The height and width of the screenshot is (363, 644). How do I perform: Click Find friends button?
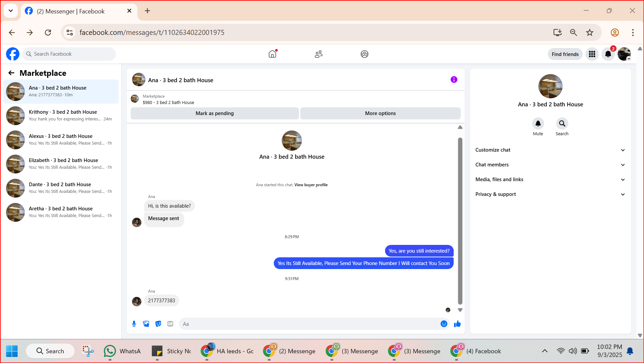point(565,54)
